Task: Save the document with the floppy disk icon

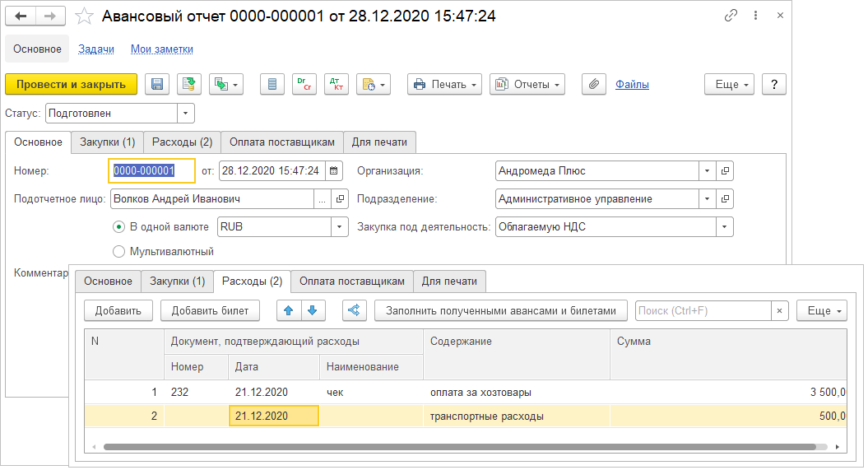Action: pos(157,84)
